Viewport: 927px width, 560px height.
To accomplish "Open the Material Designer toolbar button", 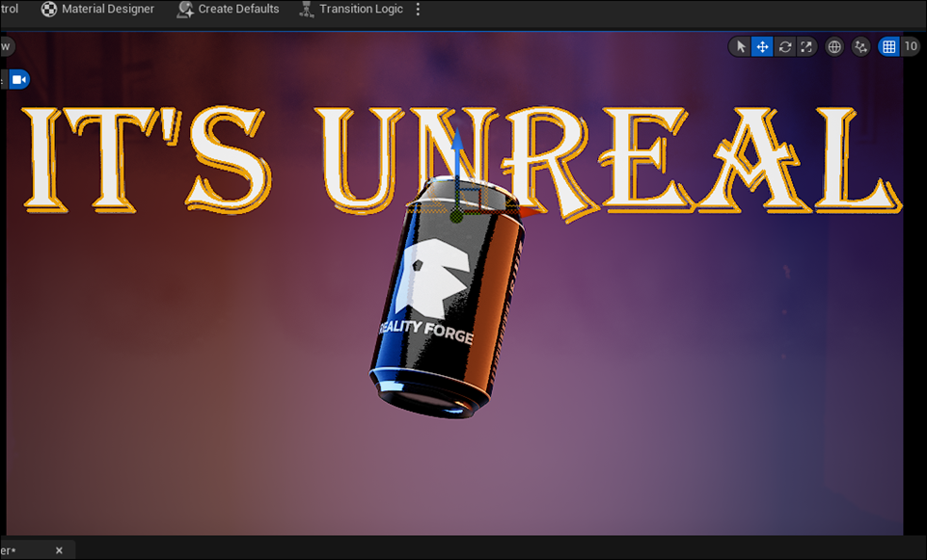I will [x=97, y=9].
